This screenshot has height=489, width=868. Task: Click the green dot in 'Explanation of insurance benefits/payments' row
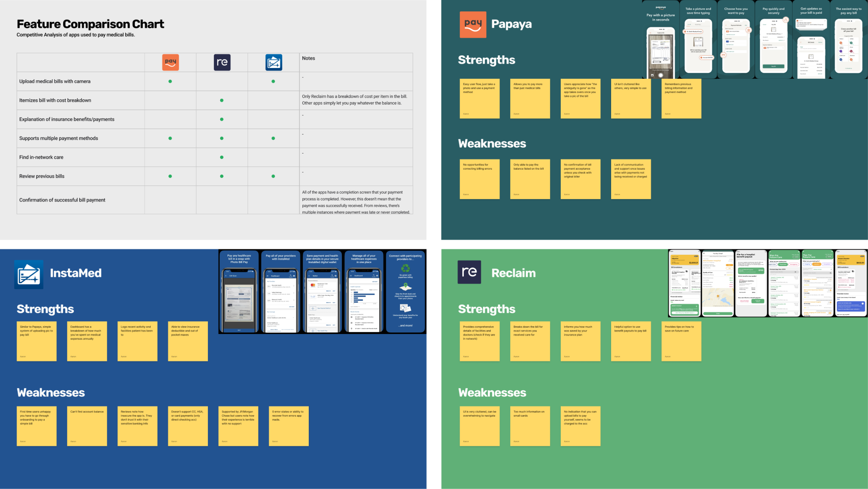[x=222, y=119]
